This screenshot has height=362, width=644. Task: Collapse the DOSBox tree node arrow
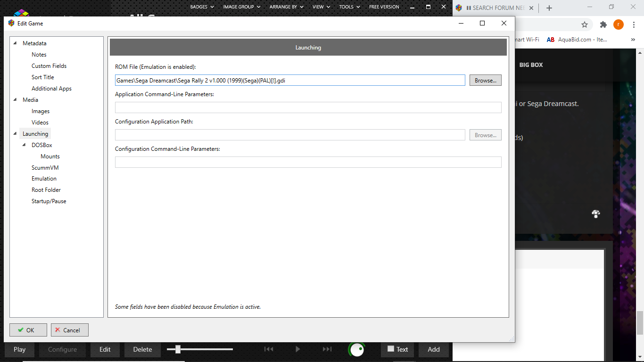click(x=25, y=145)
